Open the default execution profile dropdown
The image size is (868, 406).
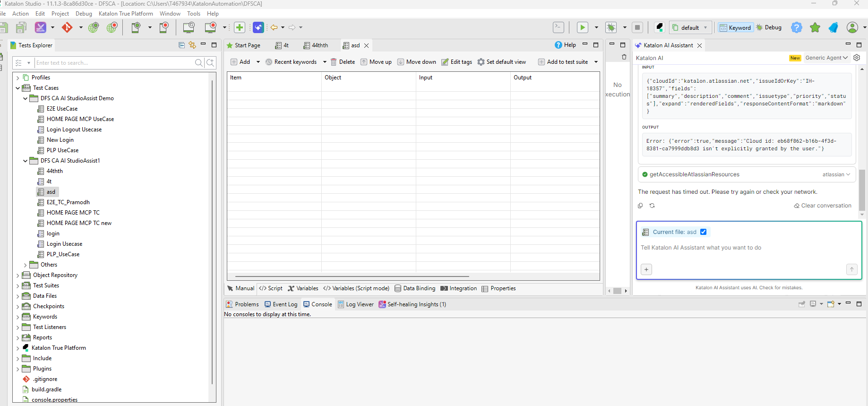[691, 27]
